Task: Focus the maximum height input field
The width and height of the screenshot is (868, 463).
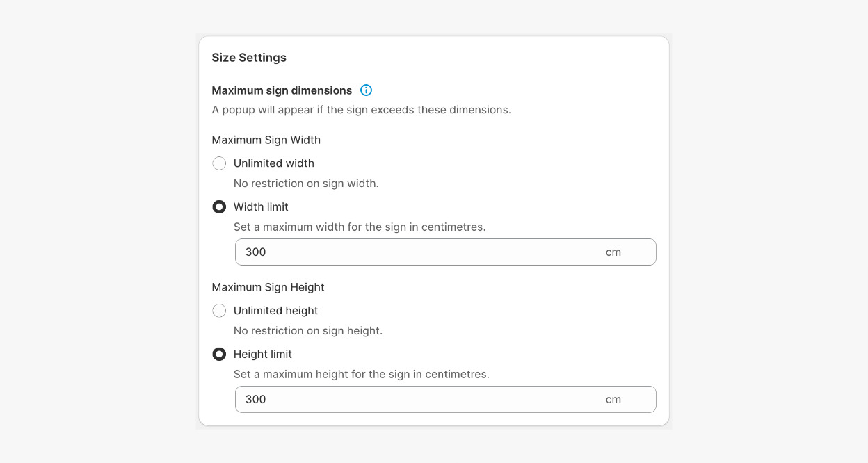Action: point(417,399)
